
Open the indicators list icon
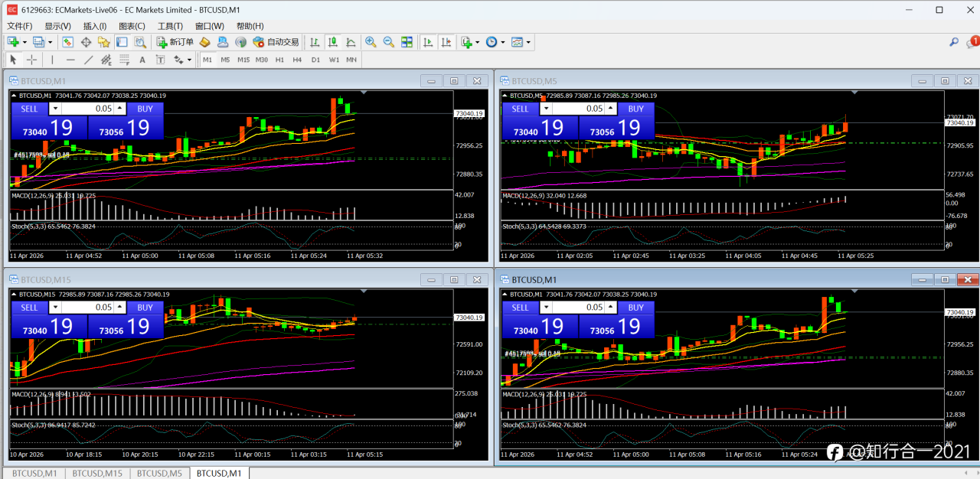point(467,42)
